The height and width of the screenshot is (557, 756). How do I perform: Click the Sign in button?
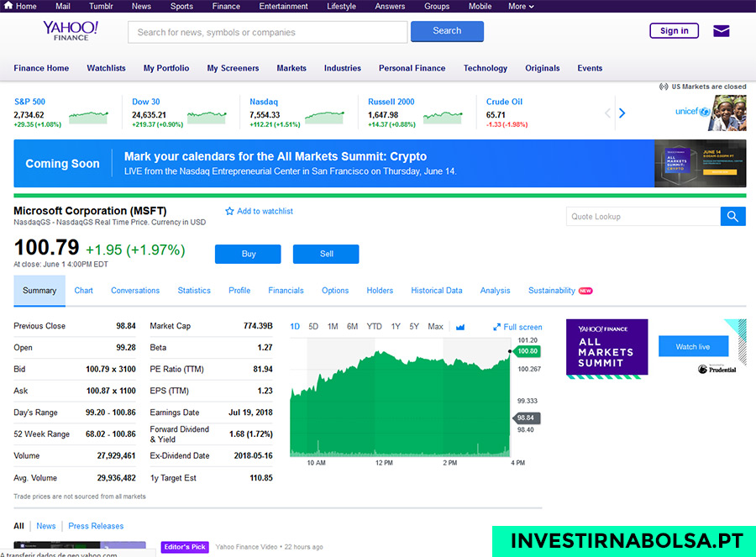(x=674, y=31)
